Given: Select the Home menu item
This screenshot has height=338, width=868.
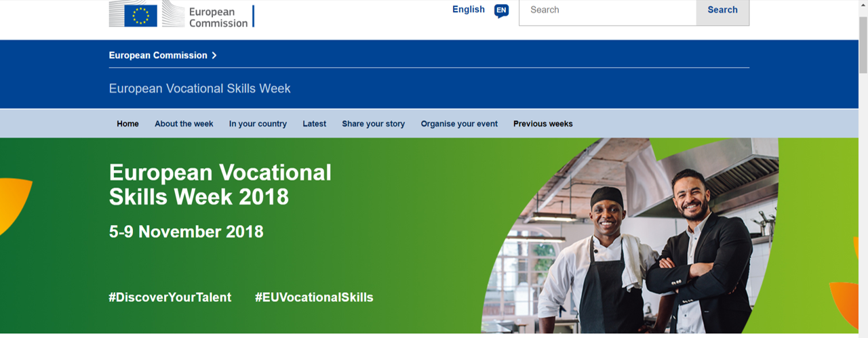Looking at the screenshot, I should point(127,124).
